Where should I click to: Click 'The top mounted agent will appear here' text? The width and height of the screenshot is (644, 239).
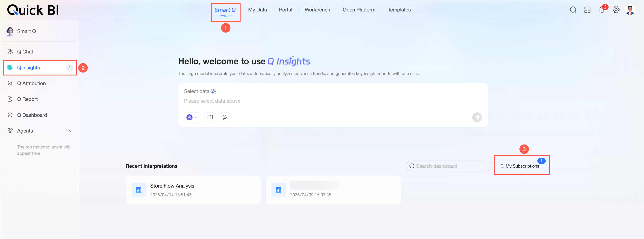(43, 150)
